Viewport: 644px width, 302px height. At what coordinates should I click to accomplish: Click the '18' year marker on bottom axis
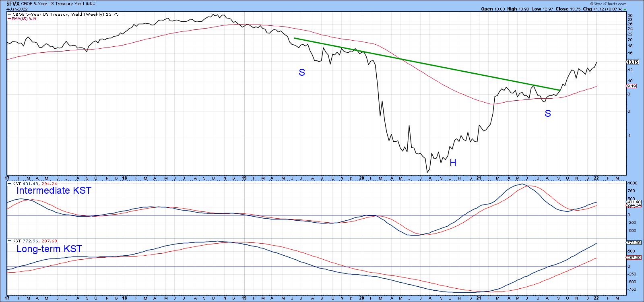pos(126,178)
